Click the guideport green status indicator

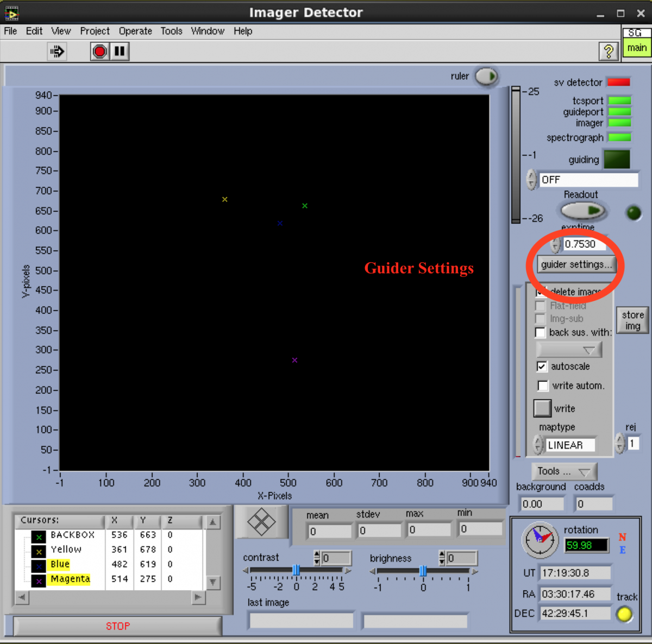(619, 112)
